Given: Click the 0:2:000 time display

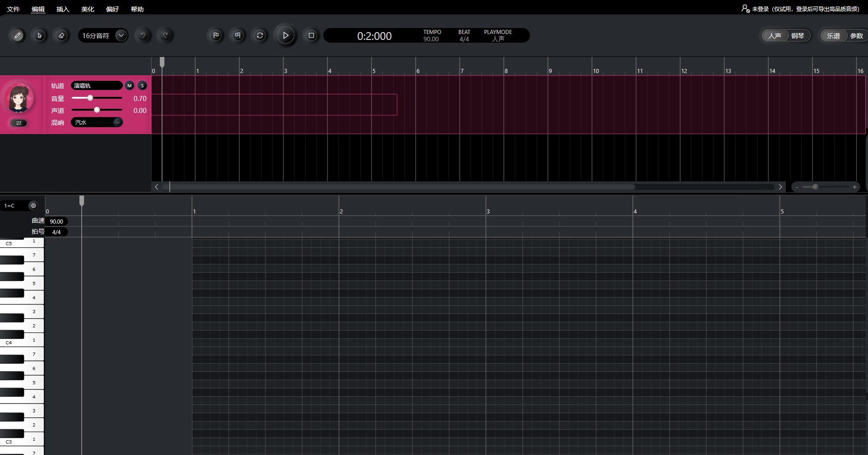Looking at the screenshot, I should pos(374,36).
